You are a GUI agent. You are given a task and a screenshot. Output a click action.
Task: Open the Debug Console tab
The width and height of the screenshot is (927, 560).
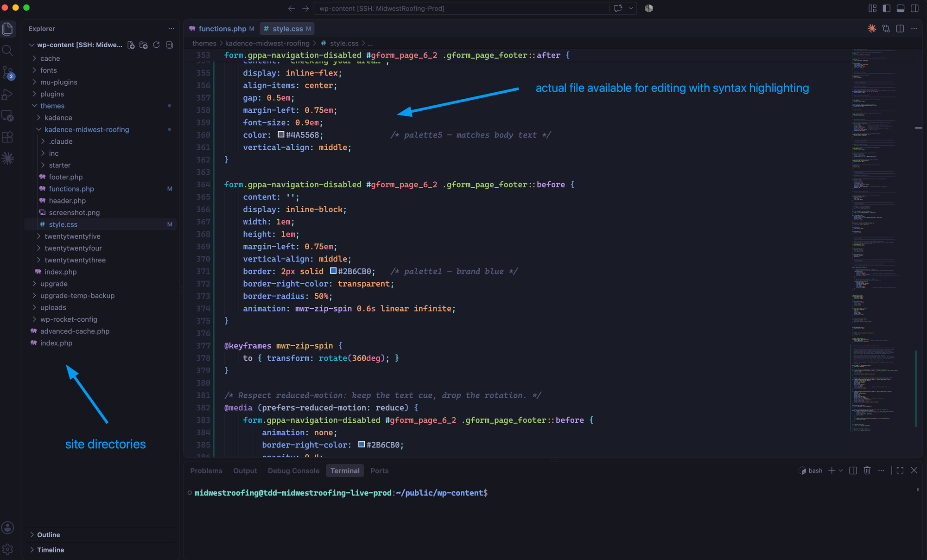(293, 471)
